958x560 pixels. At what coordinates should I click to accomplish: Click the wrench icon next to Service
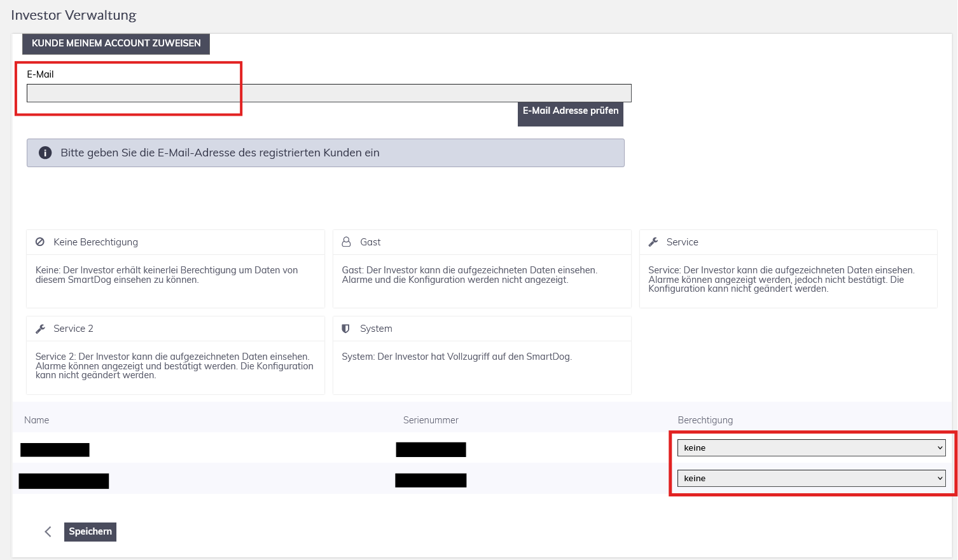pos(653,242)
